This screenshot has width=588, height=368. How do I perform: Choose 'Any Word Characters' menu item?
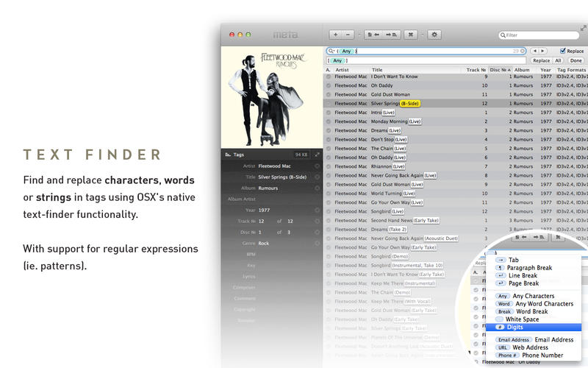pos(534,304)
